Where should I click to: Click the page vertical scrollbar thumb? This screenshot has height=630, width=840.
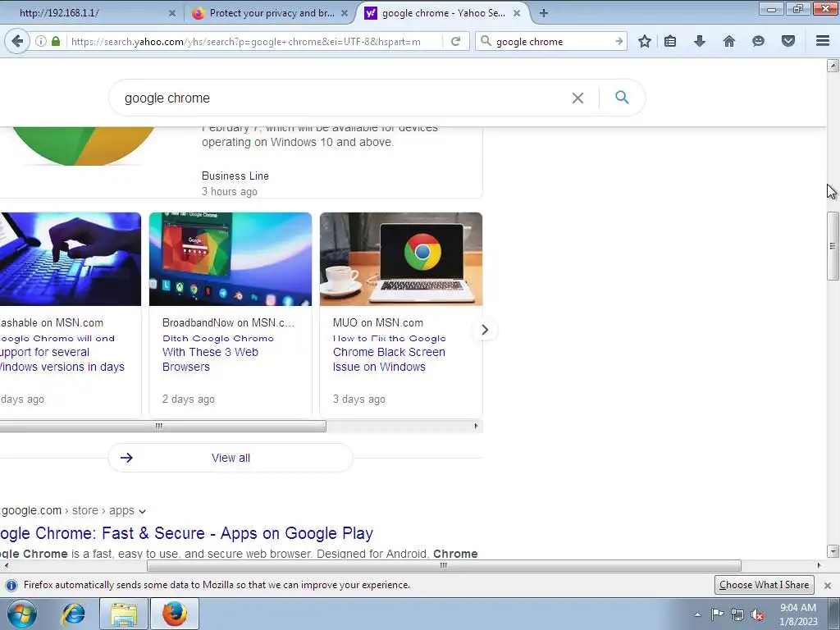tap(833, 246)
